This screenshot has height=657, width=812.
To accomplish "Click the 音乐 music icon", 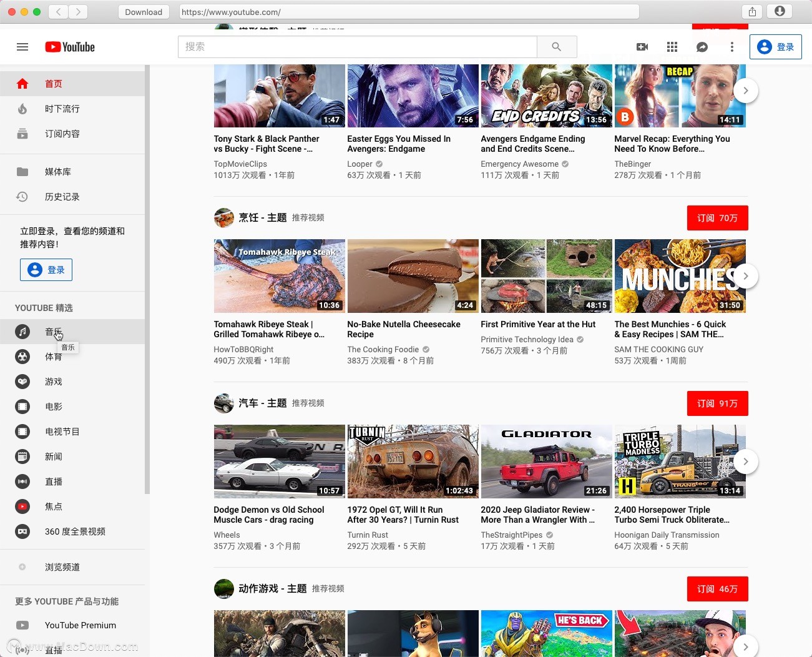I will coord(22,332).
